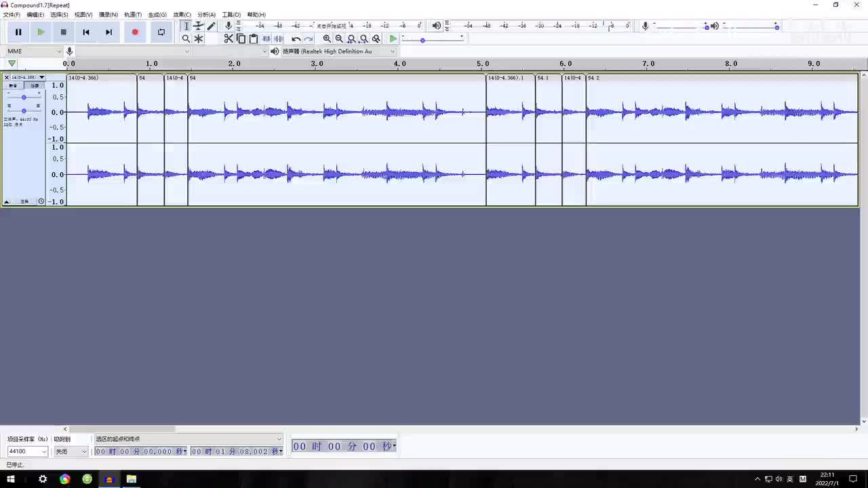Click the Play-at-speed green button
The image size is (868, 488).
tap(393, 39)
